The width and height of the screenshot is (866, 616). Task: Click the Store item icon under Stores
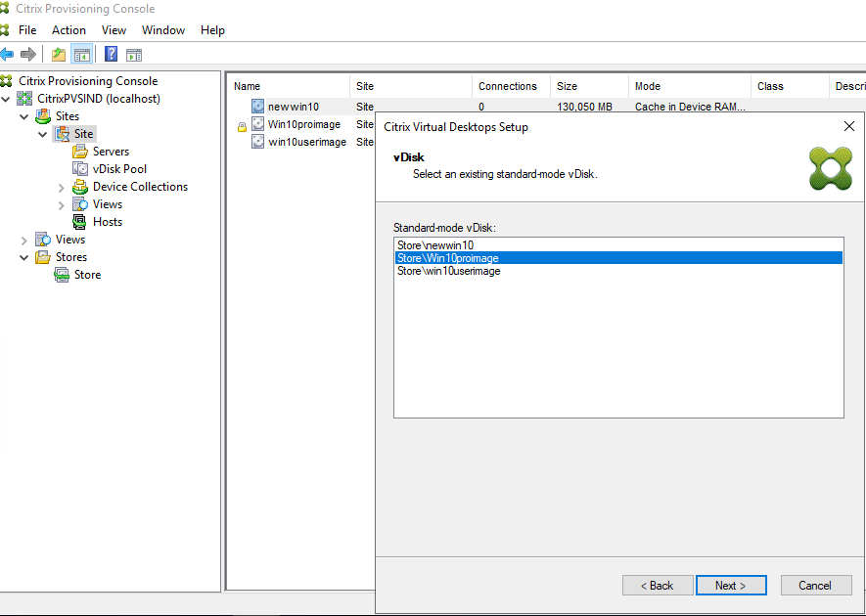click(x=62, y=275)
